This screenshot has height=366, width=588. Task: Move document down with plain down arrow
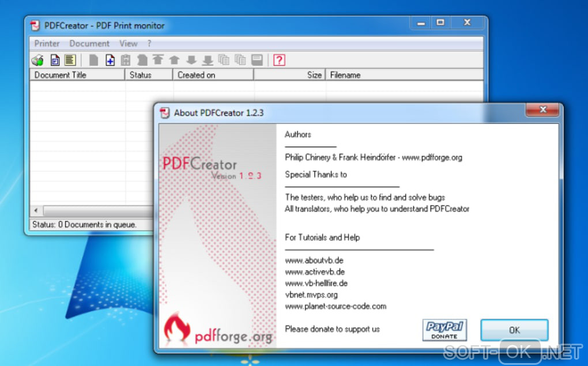tap(191, 60)
